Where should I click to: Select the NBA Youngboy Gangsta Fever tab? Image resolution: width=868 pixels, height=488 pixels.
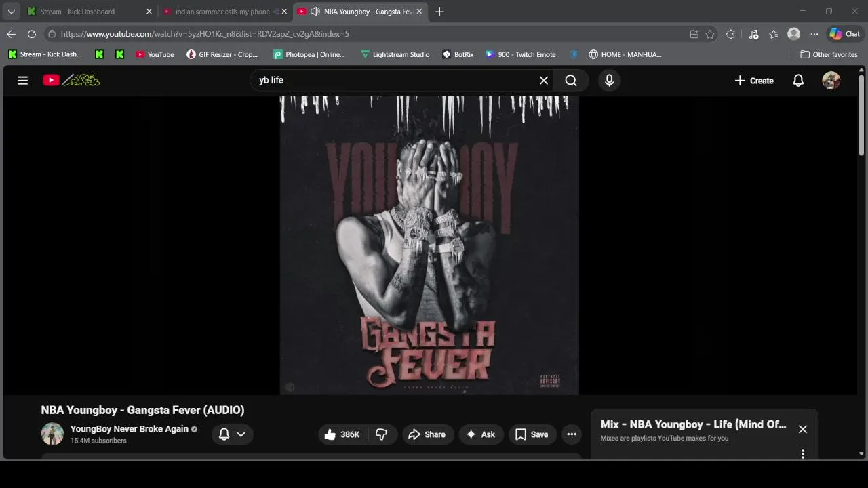359,12
